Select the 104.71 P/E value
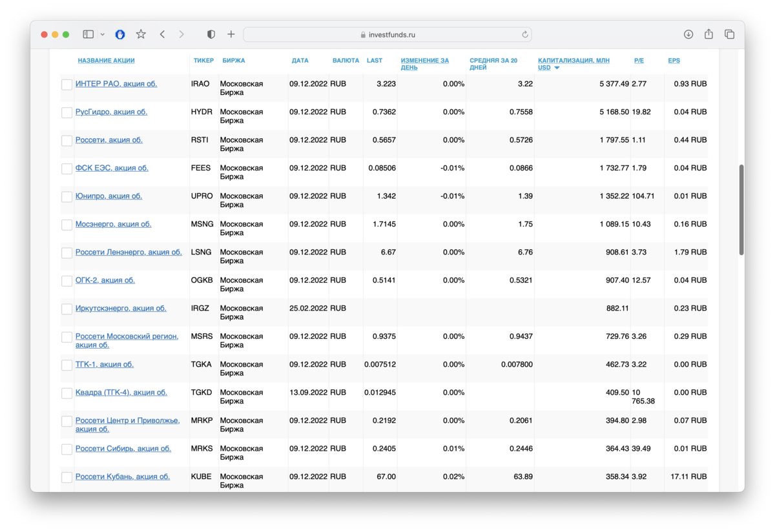This screenshot has height=532, width=775. click(x=643, y=196)
